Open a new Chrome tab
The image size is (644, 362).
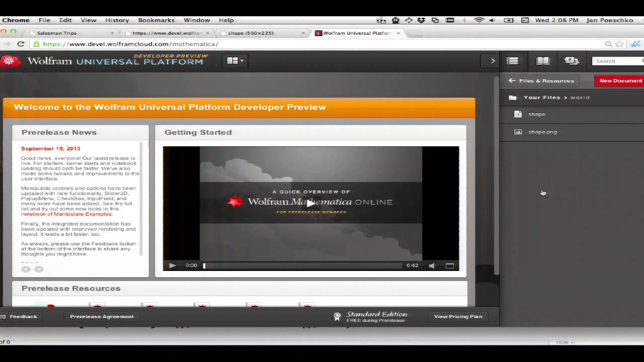414,33
